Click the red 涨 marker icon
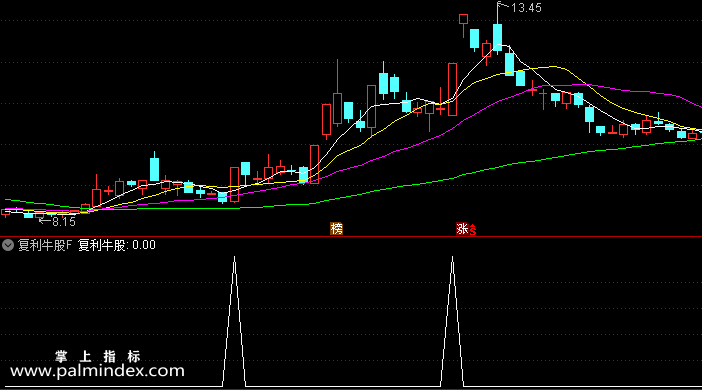The width and height of the screenshot is (702, 390). click(x=462, y=228)
